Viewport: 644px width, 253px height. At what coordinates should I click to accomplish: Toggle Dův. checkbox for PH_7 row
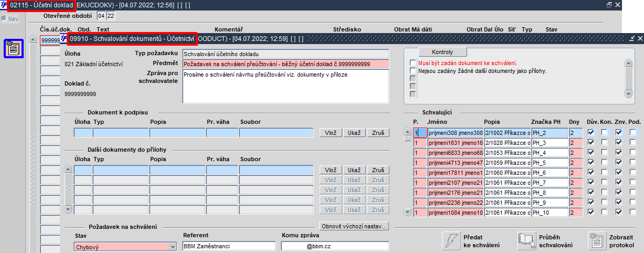pos(592,183)
